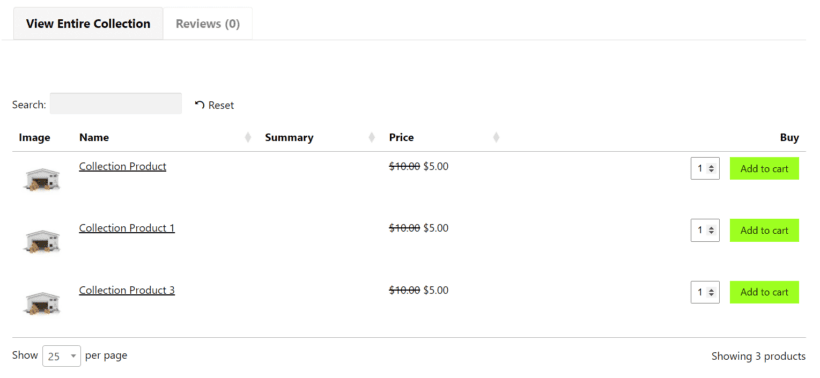The height and width of the screenshot is (378, 820).
Task: Click the Reset undo arrow icon
Action: (199, 105)
